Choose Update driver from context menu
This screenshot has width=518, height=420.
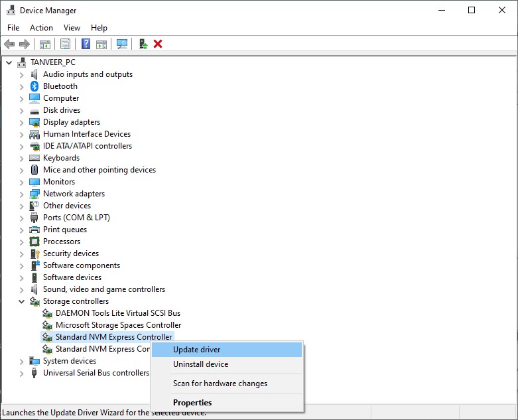[227, 350]
